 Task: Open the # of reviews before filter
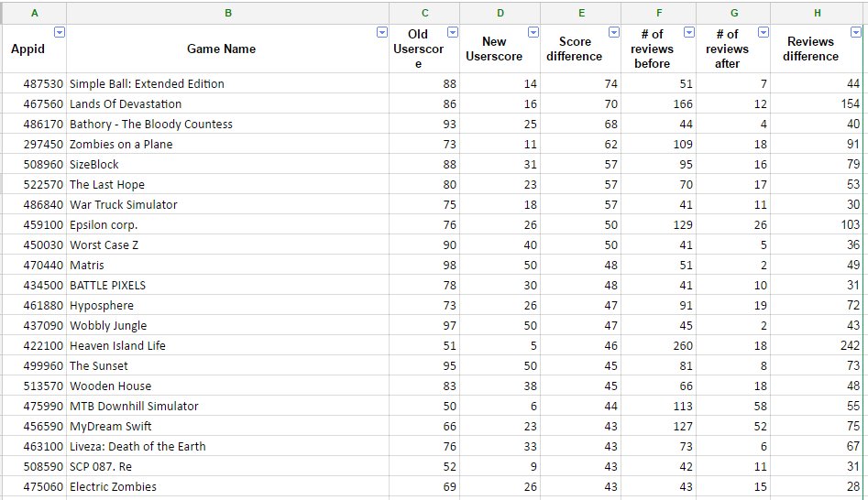click(689, 33)
